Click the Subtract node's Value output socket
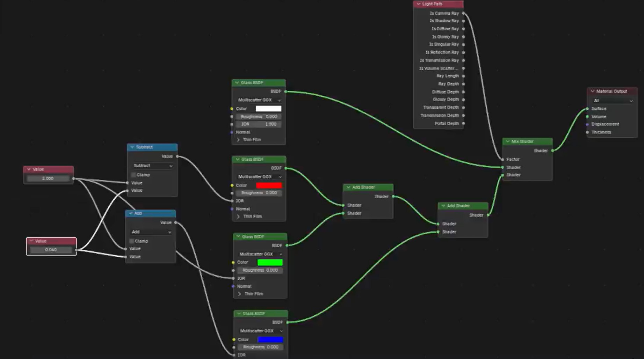 (178, 156)
